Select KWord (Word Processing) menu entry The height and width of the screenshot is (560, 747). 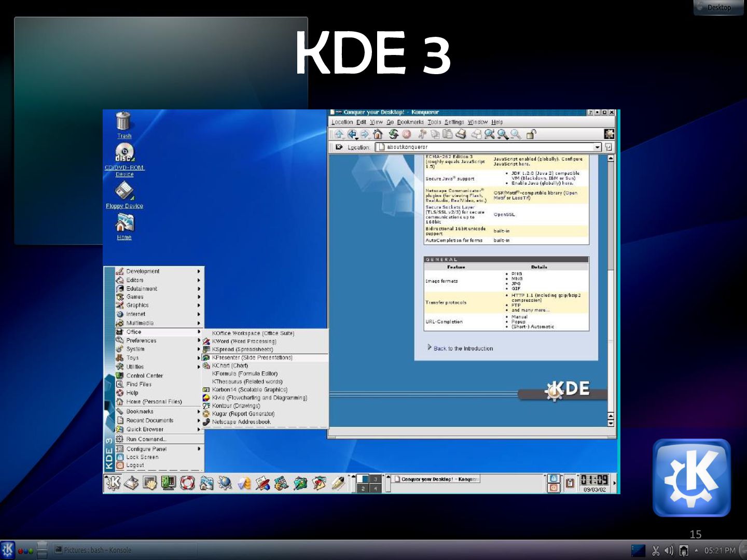265,342
